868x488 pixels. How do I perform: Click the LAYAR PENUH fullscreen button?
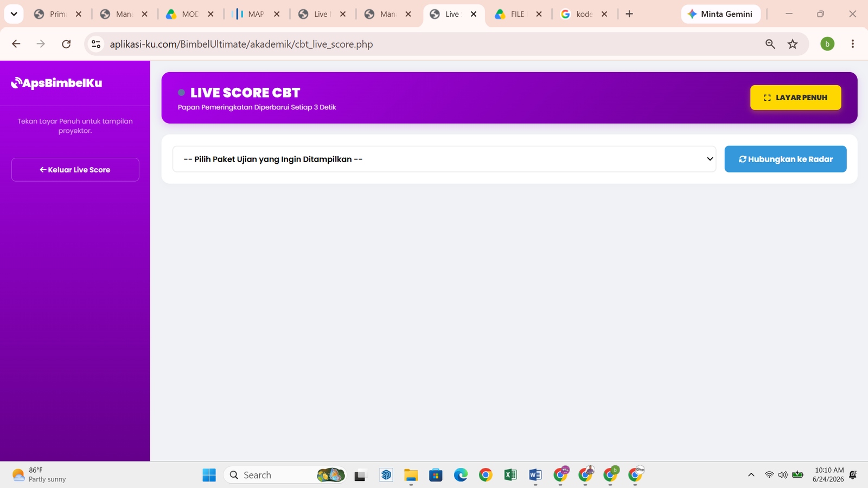click(795, 98)
